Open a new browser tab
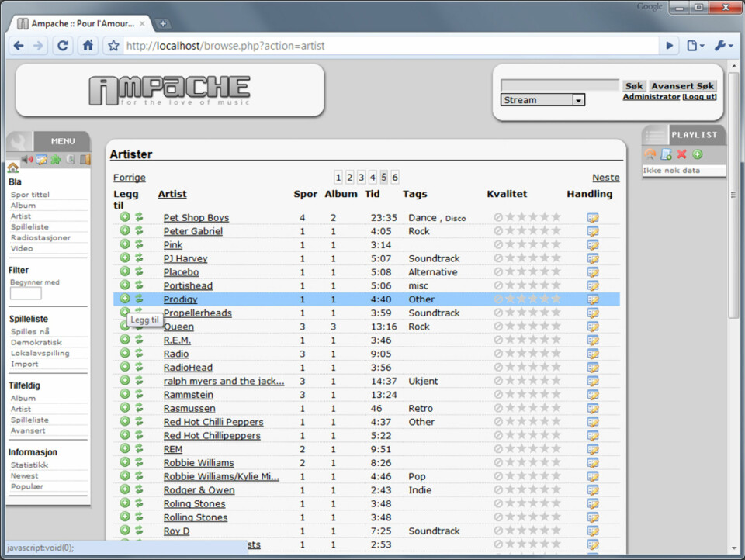745x560 pixels. [162, 23]
